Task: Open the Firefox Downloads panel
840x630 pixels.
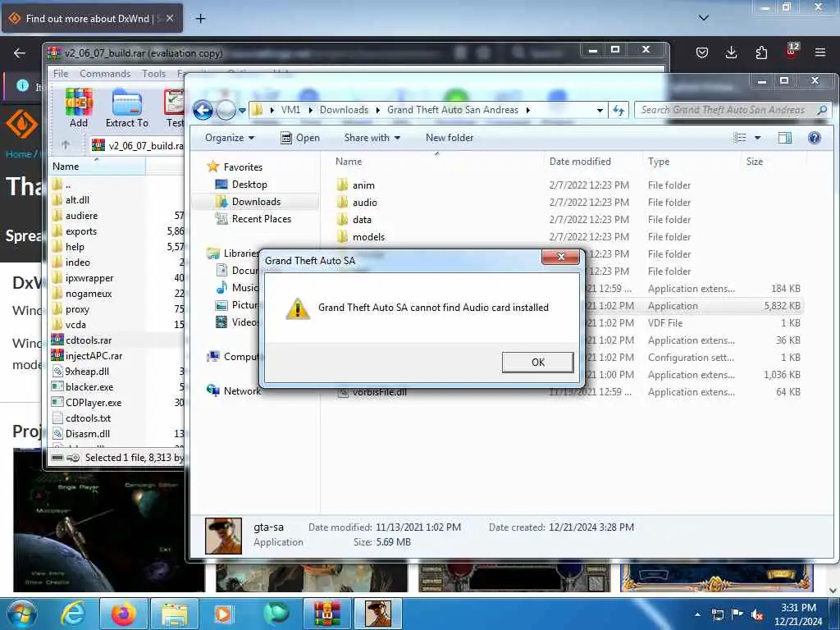Action: pyautogui.click(x=731, y=52)
